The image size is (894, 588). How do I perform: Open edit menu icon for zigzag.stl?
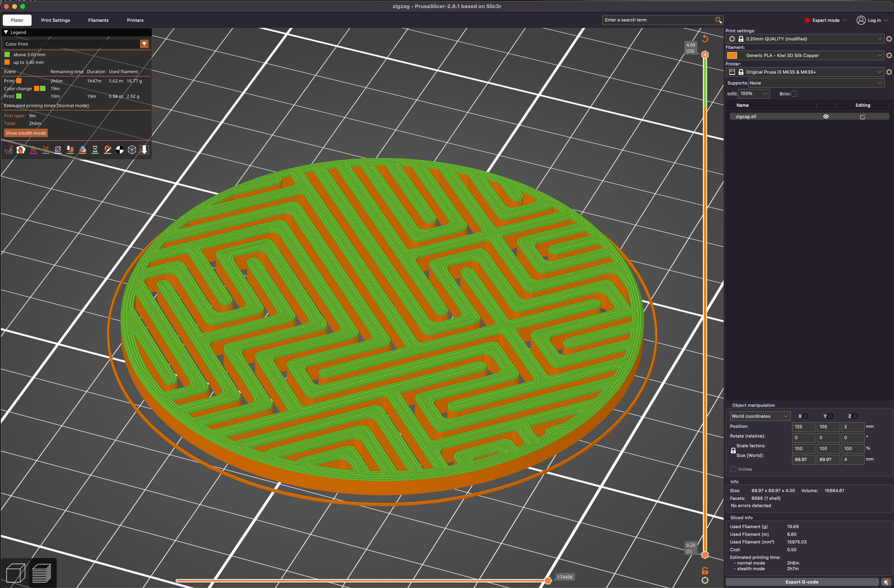(x=862, y=116)
